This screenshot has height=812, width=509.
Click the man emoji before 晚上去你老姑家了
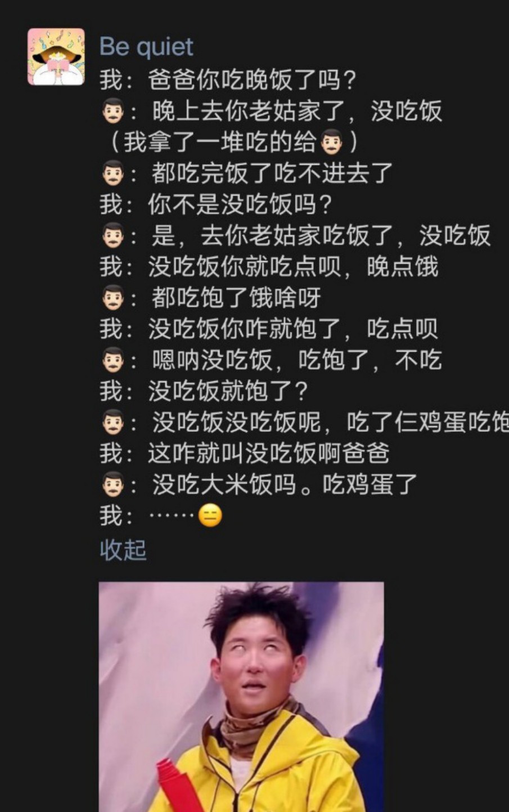pos(113,111)
